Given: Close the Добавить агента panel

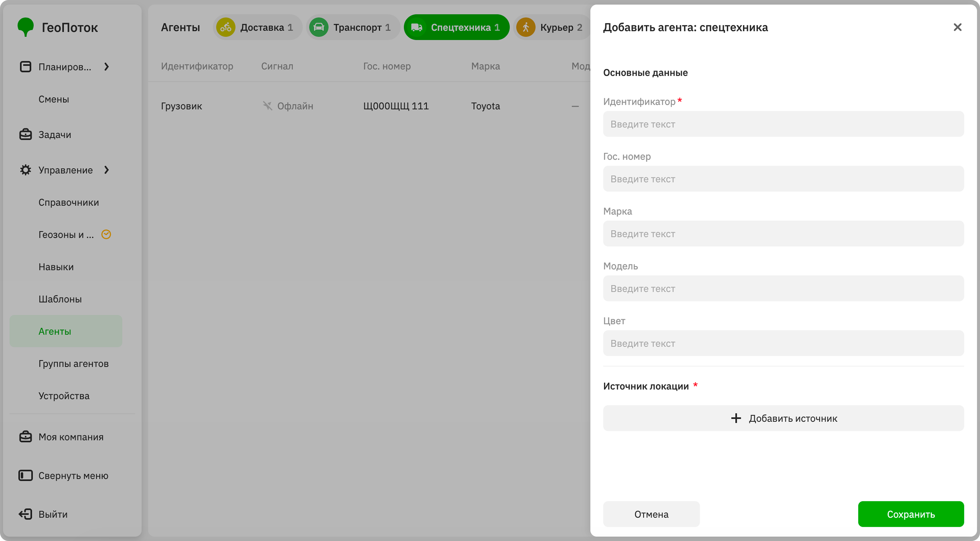Looking at the screenshot, I should pos(957,27).
